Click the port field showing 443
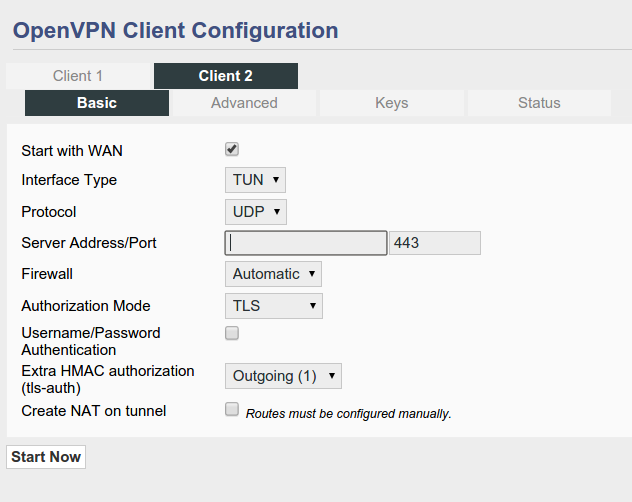The image size is (632, 502). click(434, 243)
